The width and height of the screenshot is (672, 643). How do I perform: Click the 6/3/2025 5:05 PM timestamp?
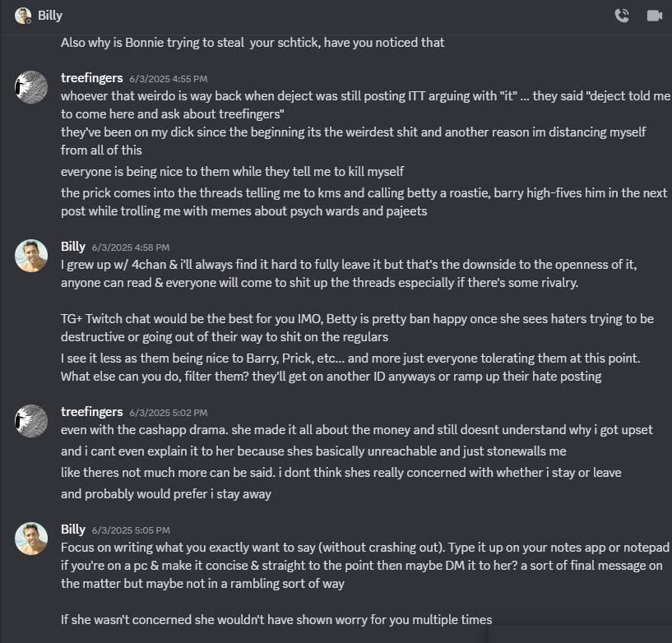(x=130, y=530)
